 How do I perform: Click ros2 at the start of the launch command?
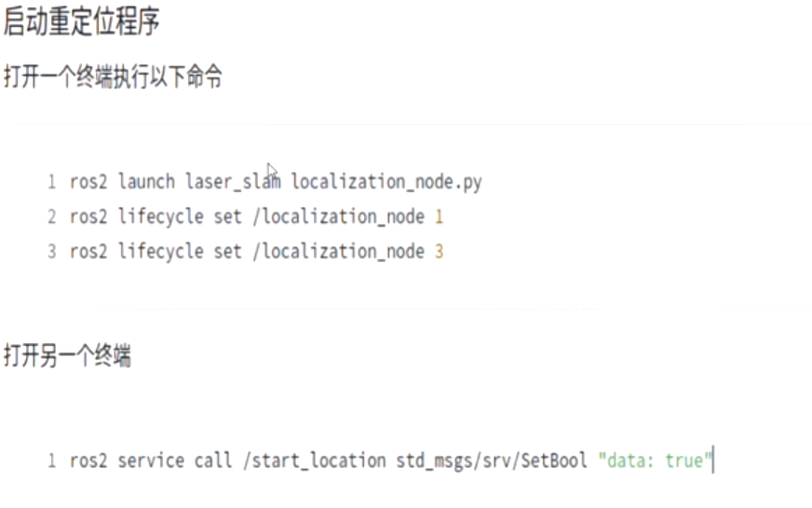point(88,182)
